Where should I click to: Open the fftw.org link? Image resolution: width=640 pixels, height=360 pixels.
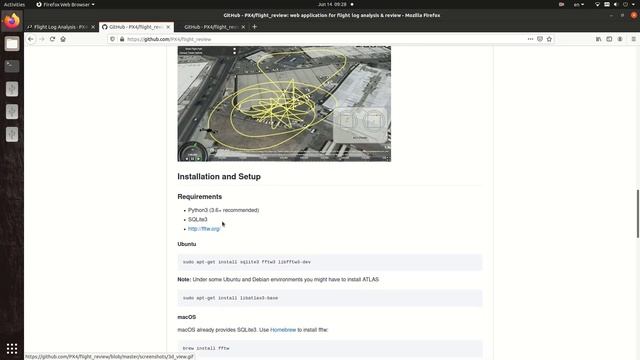(204, 229)
